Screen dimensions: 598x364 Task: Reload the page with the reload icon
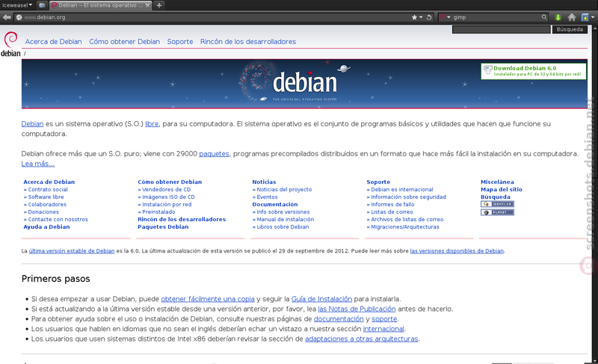(x=429, y=17)
